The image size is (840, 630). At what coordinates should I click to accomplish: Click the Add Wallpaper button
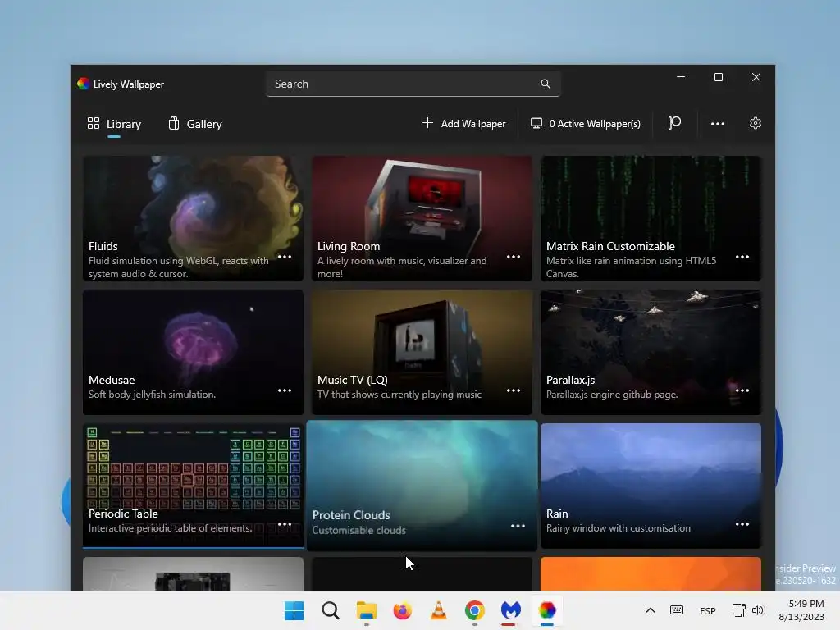pos(464,124)
